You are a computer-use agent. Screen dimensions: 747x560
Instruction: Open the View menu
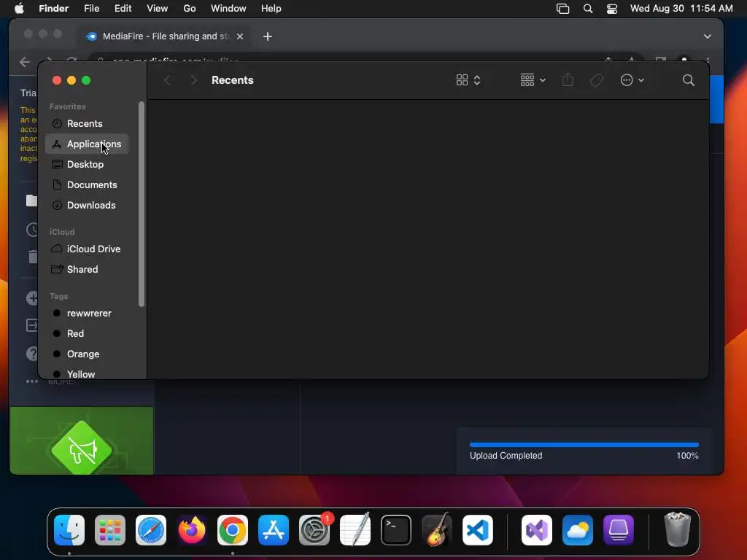[x=158, y=9]
